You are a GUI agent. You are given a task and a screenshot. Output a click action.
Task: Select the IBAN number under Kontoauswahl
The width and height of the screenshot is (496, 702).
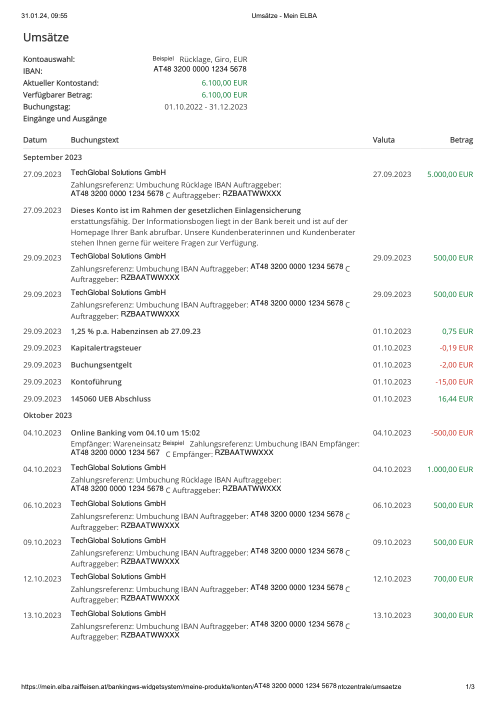pyautogui.click(x=200, y=69)
